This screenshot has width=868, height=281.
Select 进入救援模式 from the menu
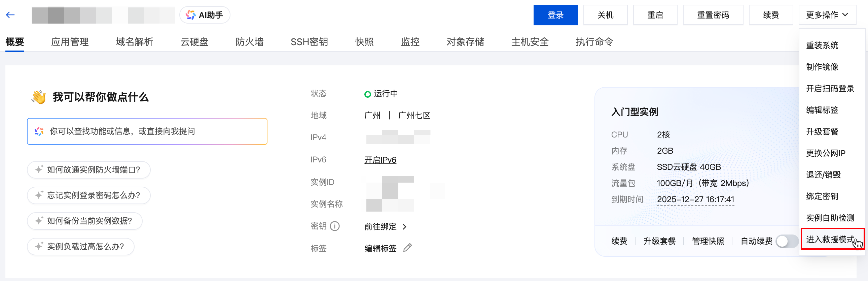(x=830, y=239)
